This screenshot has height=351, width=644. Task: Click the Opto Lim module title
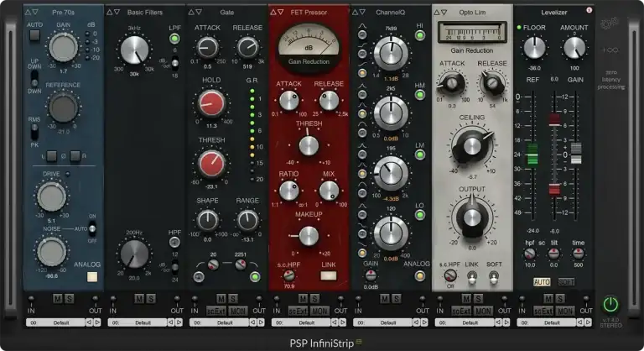pyautogui.click(x=472, y=13)
